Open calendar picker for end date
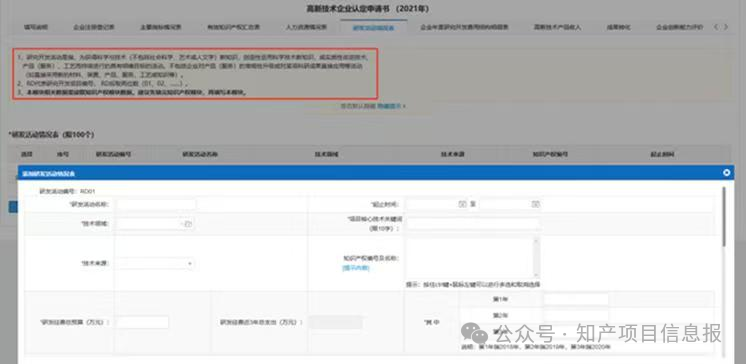The height and width of the screenshot is (364, 746). click(x=536, y=204)
